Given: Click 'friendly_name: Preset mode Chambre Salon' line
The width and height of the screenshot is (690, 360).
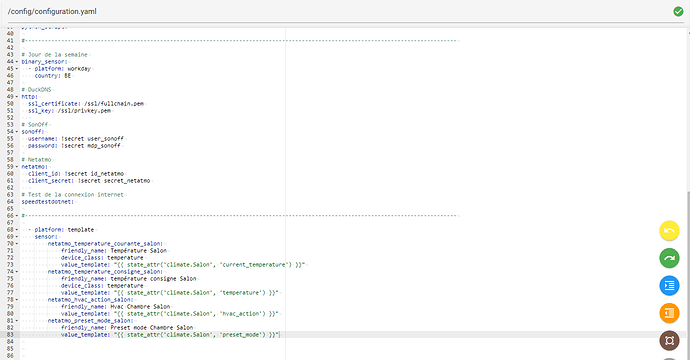Looking at the screenshot, I should point(127,328).
